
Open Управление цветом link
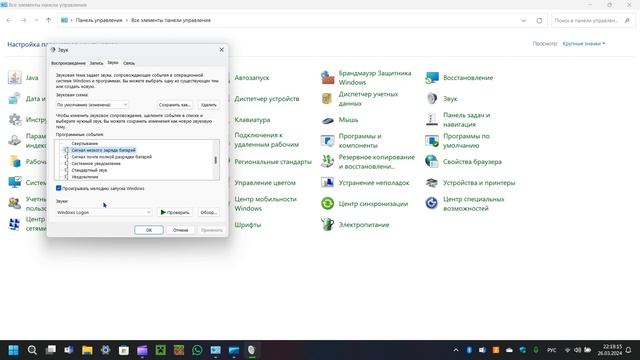tap(265, 182)
